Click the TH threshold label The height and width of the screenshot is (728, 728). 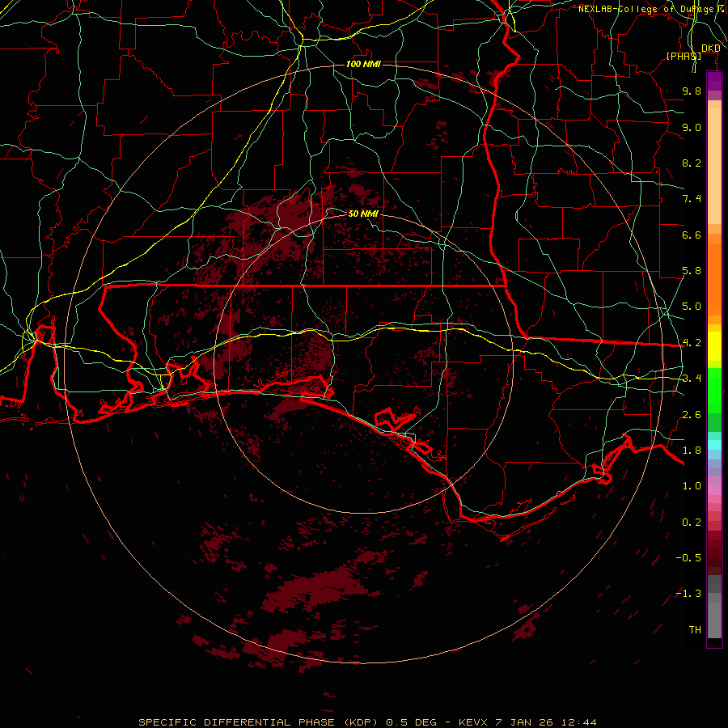[695, 630]
